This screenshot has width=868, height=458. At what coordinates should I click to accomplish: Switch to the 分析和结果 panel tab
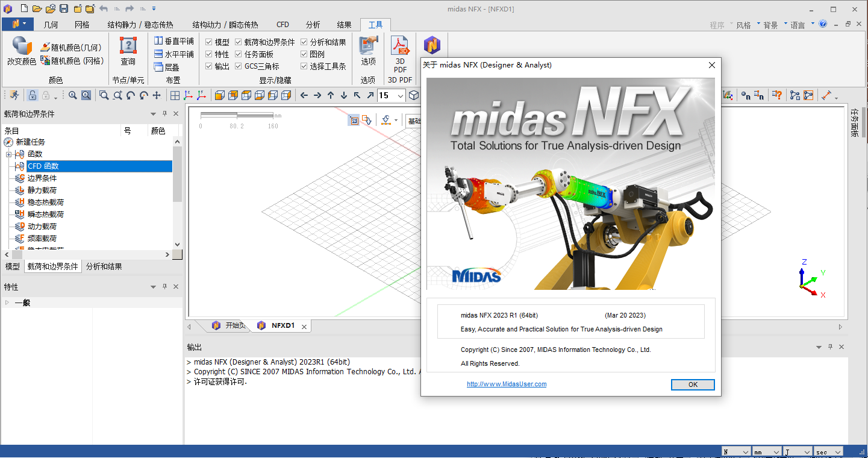point(104,266)
